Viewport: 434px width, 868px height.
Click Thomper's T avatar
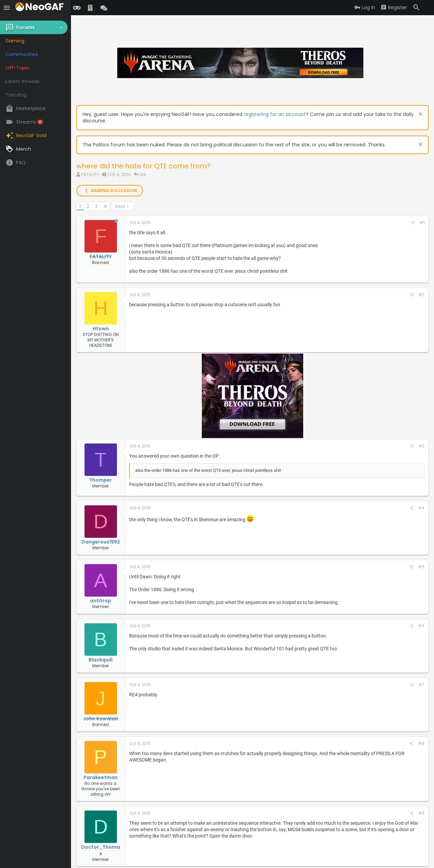(101, 460)
